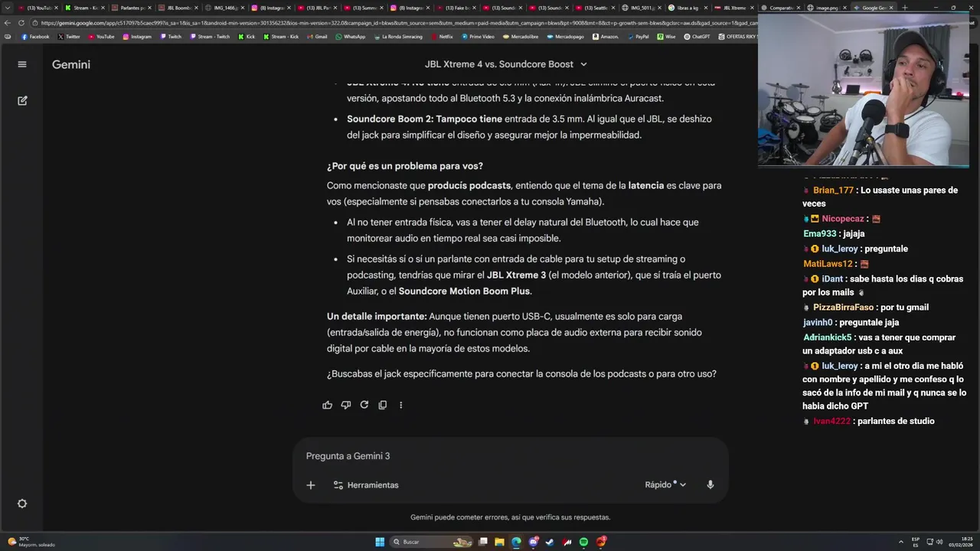
Task: Activate microphone voice input
Action: 710,484
